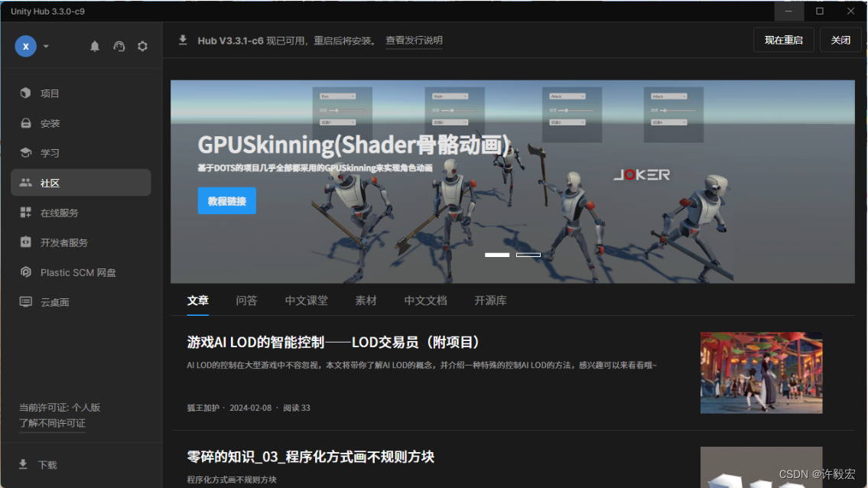Switch to 开源库 tab
The image size is (868, 488).
(x=490, y=301)
